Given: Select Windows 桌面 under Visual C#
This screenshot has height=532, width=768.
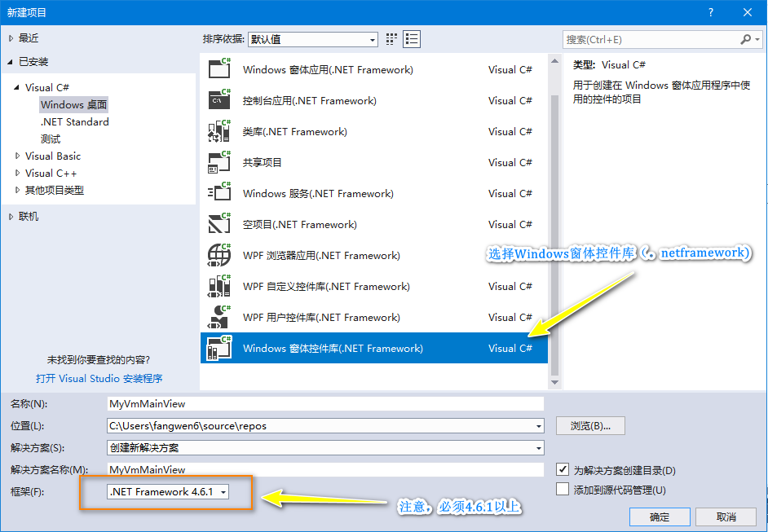Looking at the screenshot, I should (x=73, y=104).
